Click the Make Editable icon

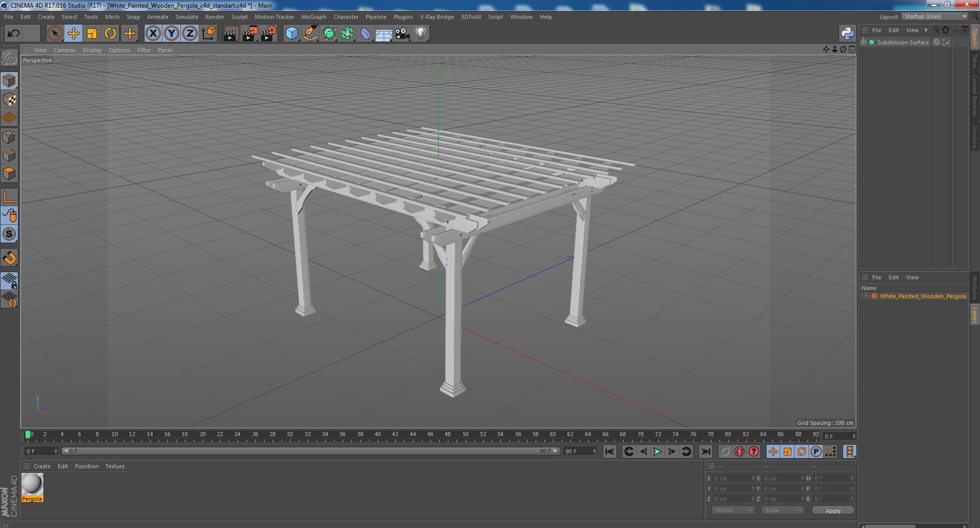coord(9,57)
